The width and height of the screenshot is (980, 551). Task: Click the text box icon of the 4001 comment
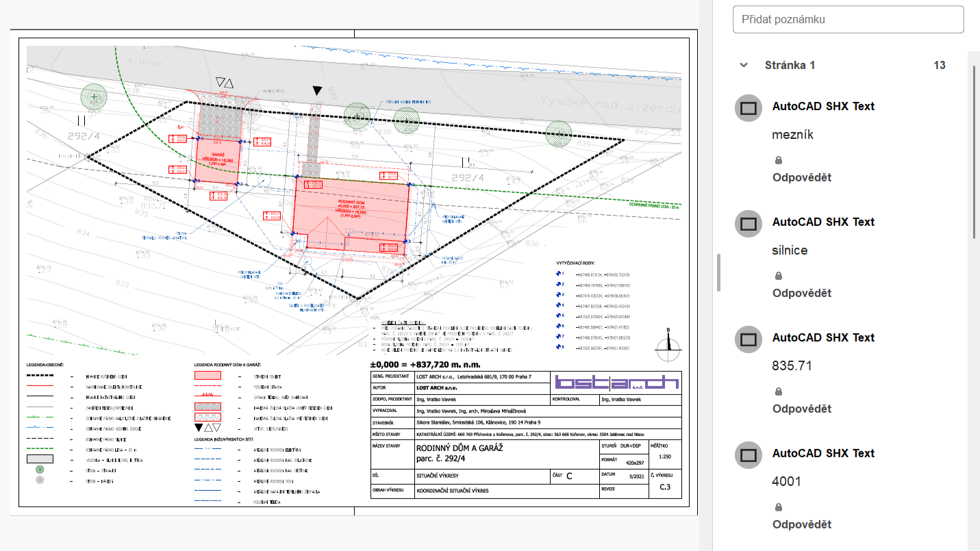(x=749, y=455)
